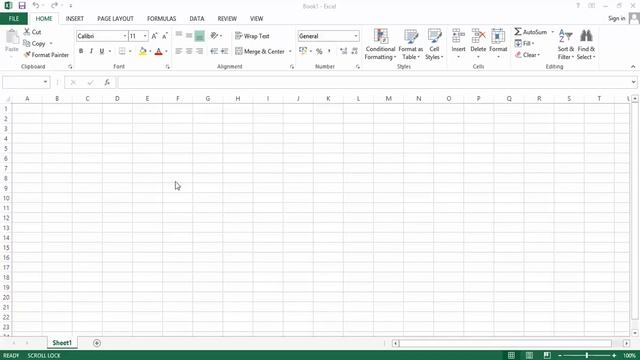Open the Name Box dropdown arrow

[x=45, y=82]
